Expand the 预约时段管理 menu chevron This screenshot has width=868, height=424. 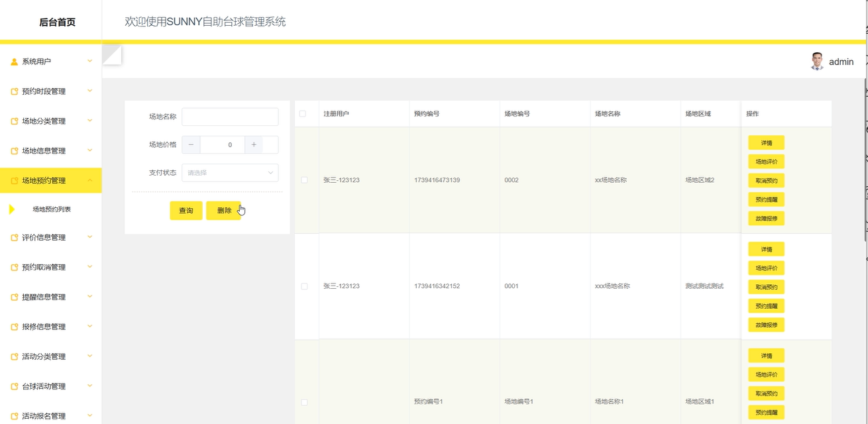coord(90,91)
